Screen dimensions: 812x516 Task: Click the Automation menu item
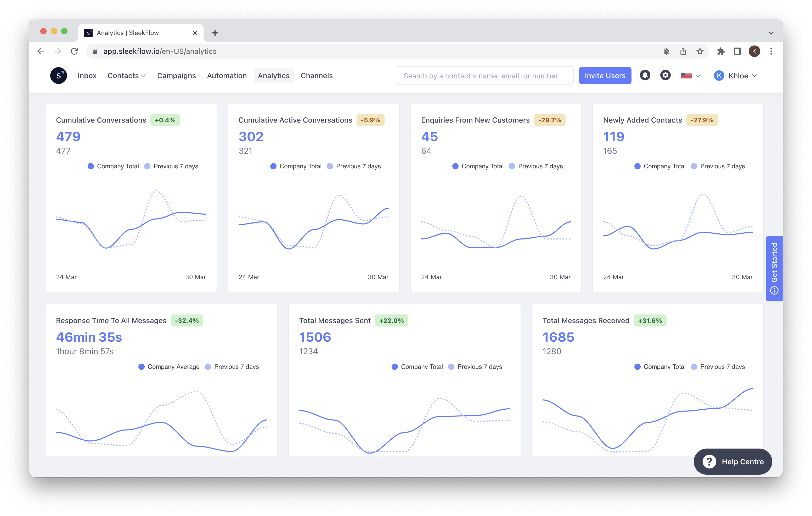[x=227, y=76]
